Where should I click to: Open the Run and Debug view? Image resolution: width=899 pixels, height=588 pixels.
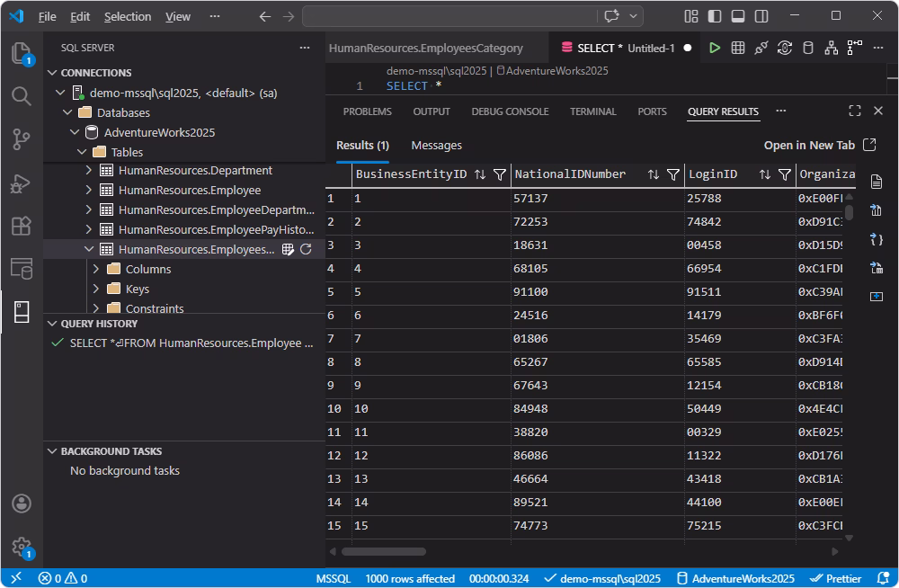point(22,183)
